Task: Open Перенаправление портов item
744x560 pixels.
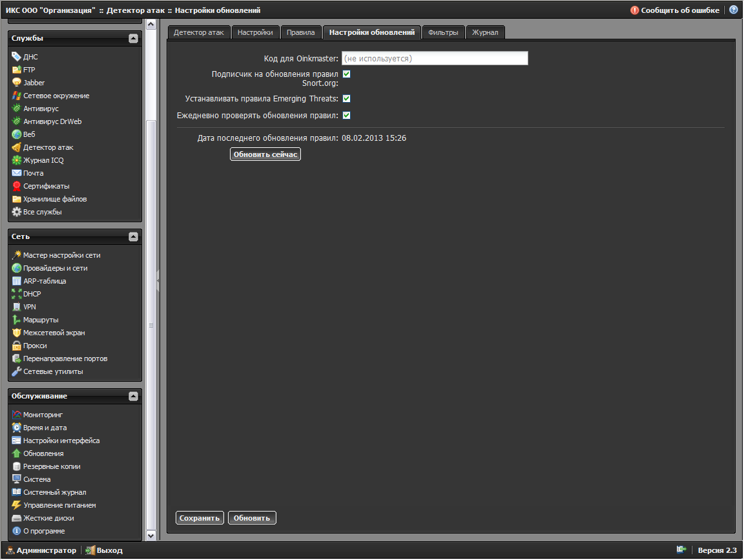Action: tap(60, 358)
